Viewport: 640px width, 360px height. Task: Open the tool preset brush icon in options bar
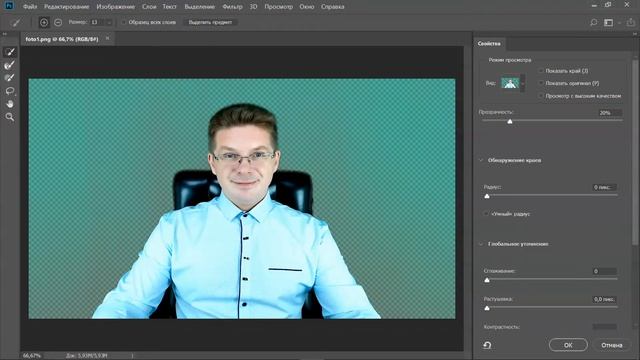16,22
